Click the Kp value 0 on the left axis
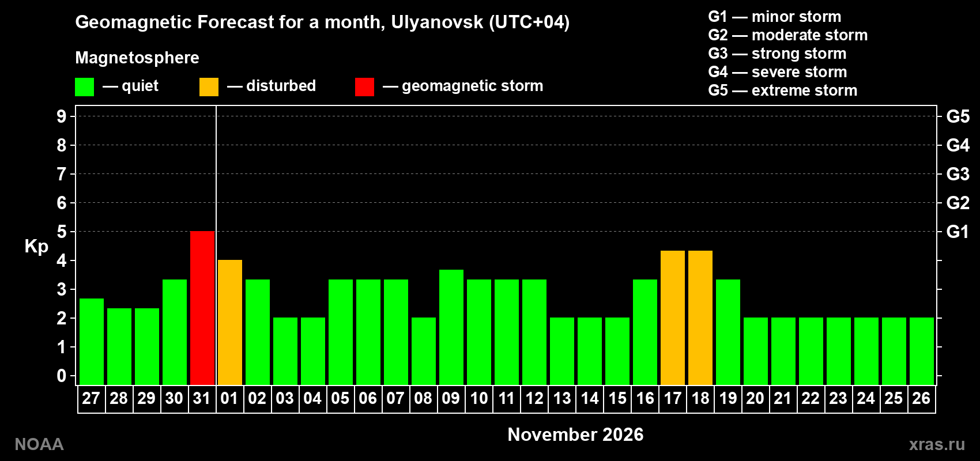The height and width of the screenshot is (461, 980). (x=62, y=376)
